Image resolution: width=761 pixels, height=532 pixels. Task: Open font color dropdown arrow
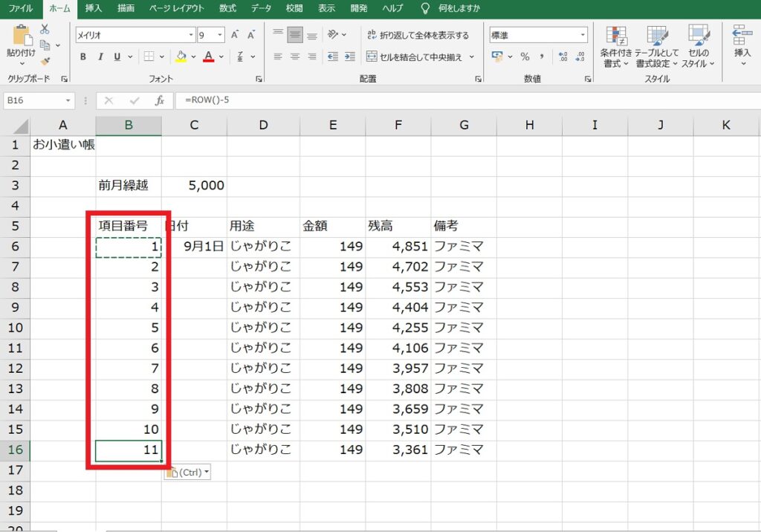221,56
